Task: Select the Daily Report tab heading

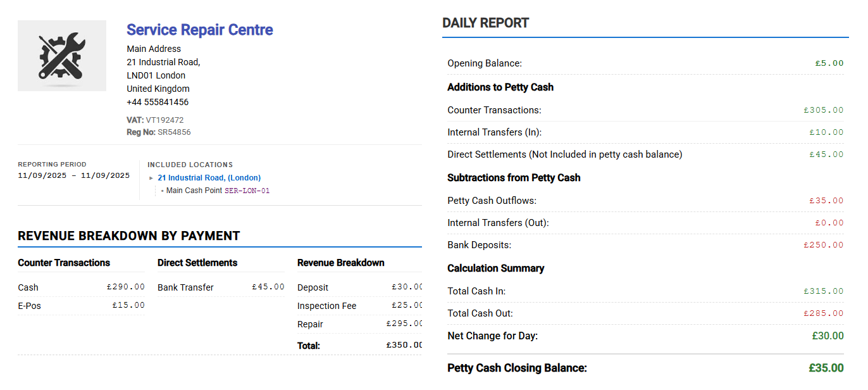Action: click(x=485, y=22)
